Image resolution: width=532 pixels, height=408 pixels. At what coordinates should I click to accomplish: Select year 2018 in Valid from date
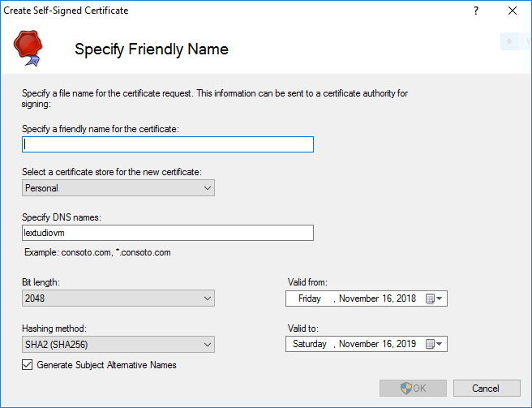(405, 298)
